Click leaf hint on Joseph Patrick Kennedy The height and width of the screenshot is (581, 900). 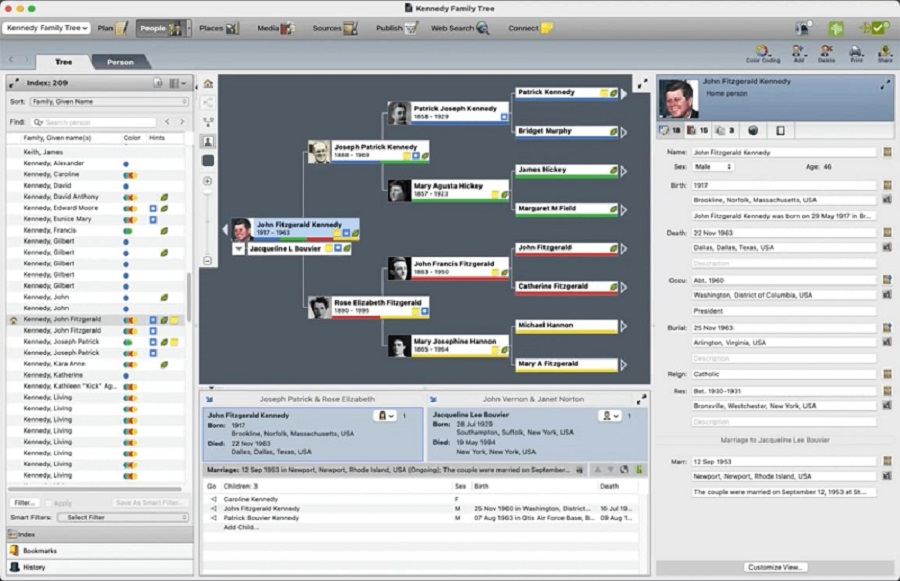(x=423, y=157)
